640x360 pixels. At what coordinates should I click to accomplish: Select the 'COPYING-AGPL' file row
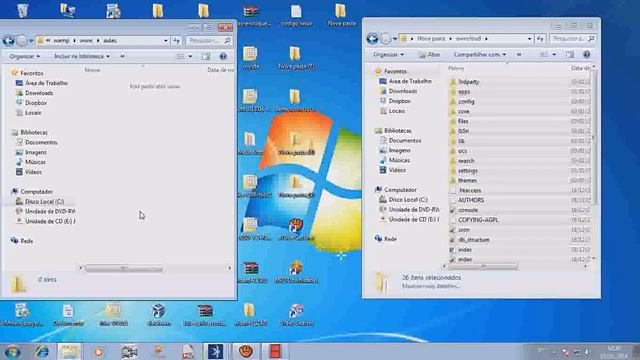[x=519, y=220]
